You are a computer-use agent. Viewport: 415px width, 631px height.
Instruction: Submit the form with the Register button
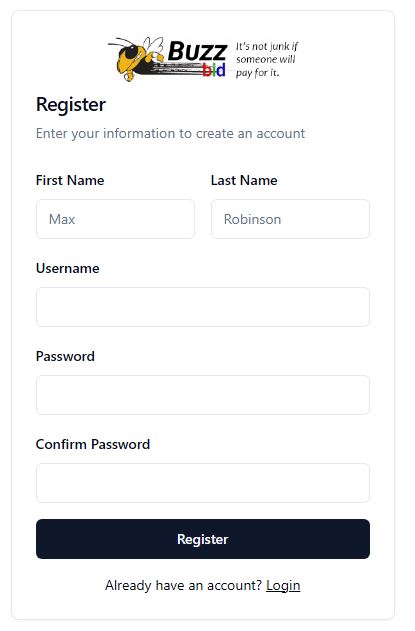point(203,539)
